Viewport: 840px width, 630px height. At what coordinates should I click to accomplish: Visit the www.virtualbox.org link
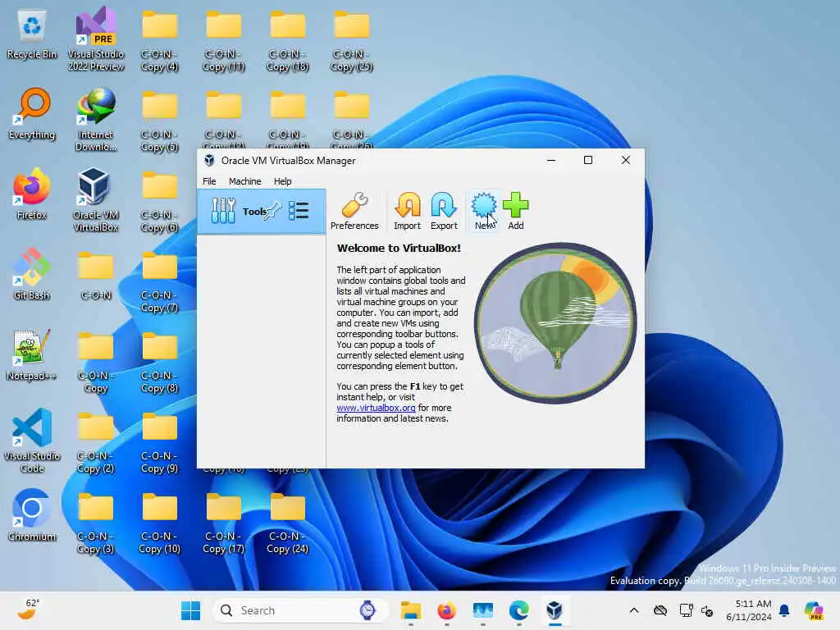point(376,408)
